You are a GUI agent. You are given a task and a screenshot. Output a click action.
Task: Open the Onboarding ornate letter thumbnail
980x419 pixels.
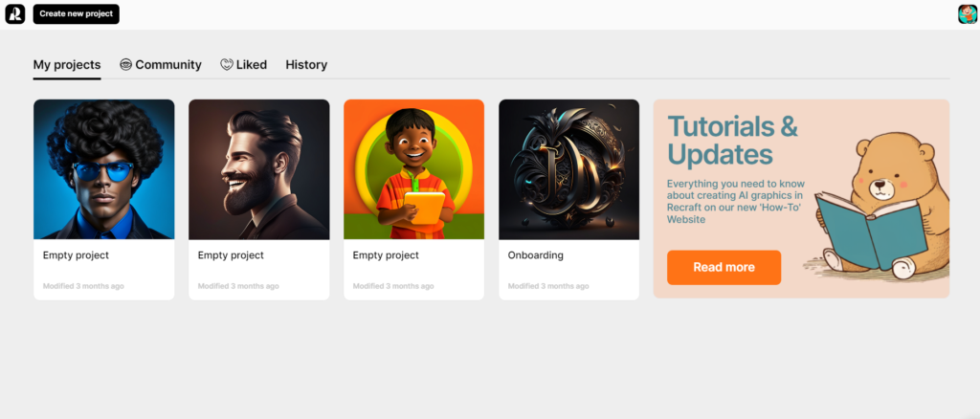[x=568, y=169]
